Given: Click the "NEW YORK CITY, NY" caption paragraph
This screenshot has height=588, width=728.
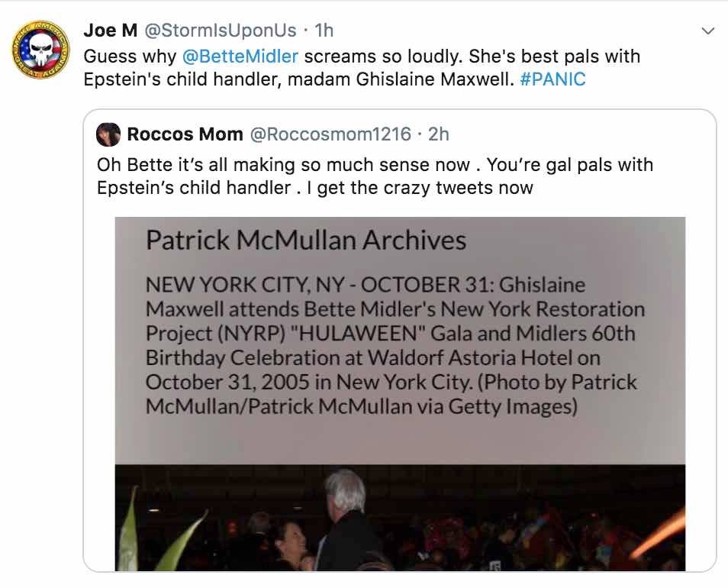Looking at the screenshot, I should (395, 345).
